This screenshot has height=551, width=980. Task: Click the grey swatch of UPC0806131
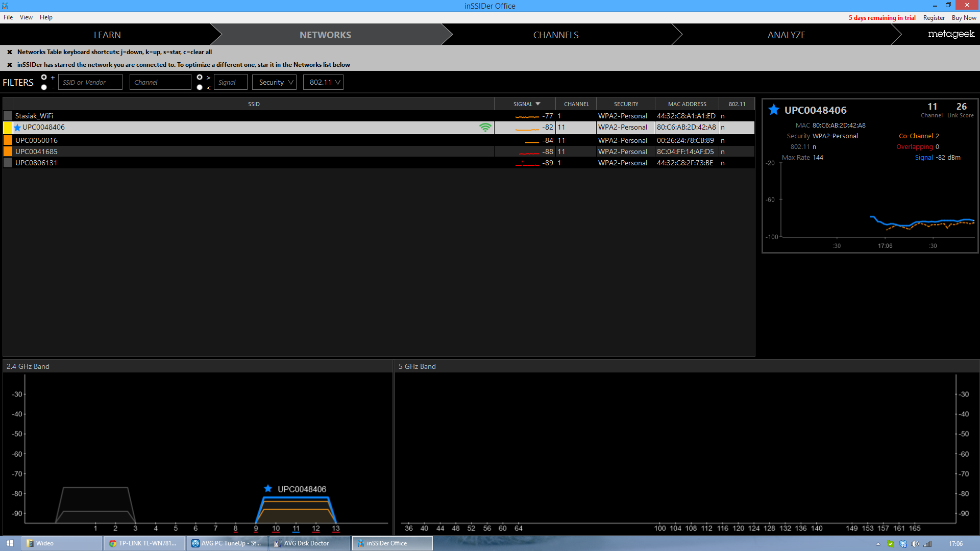coord(8,163)
